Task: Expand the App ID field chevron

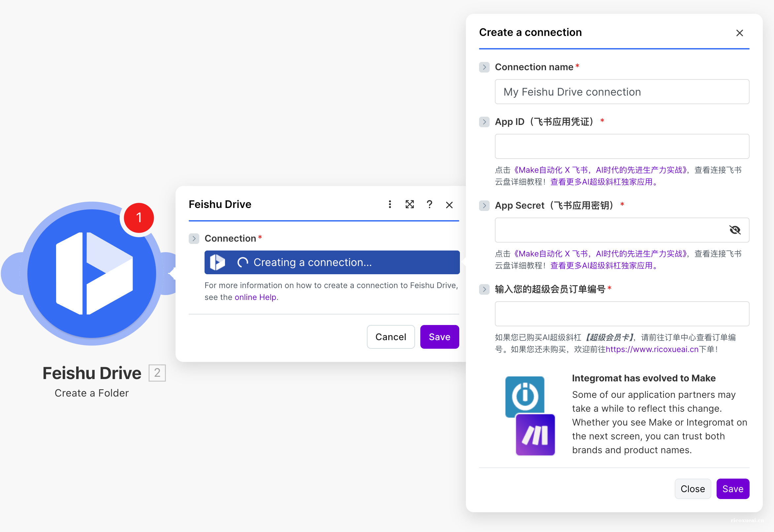Action: point(484,122)
